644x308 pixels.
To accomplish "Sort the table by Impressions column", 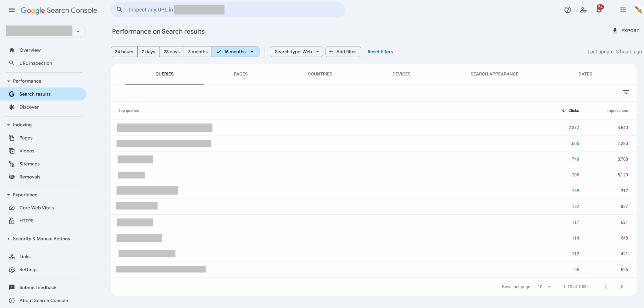I will tap(617, 110).
